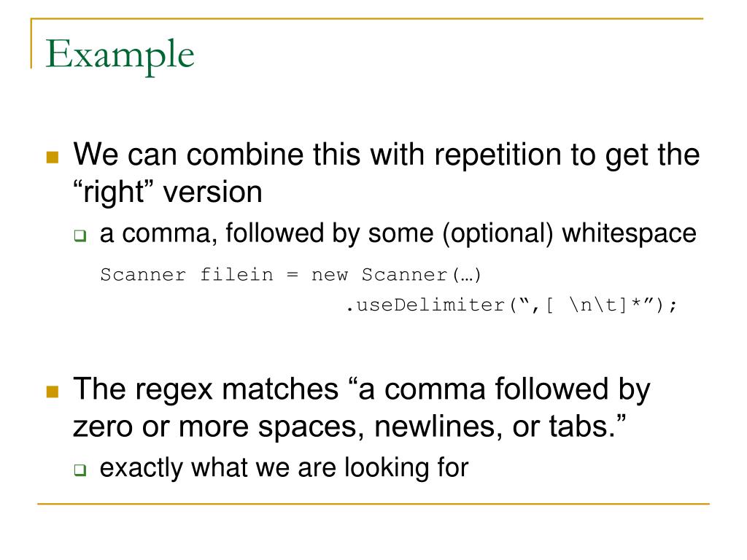Click the code "Scanner filein"
747x560 pixels.
click(x=187, y=275)
